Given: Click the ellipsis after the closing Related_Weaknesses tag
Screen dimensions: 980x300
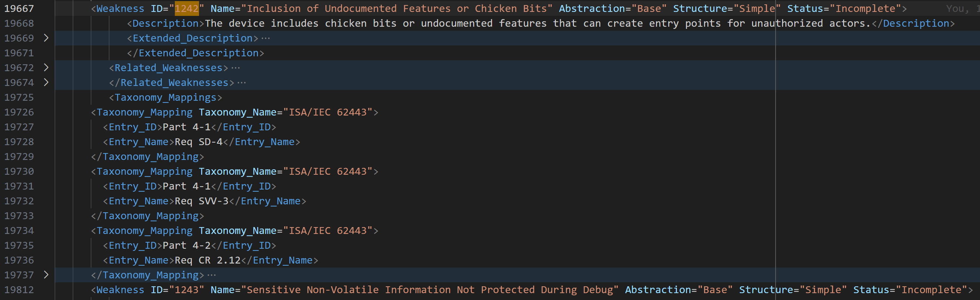Looking at the screenshot, I should 242,83.
